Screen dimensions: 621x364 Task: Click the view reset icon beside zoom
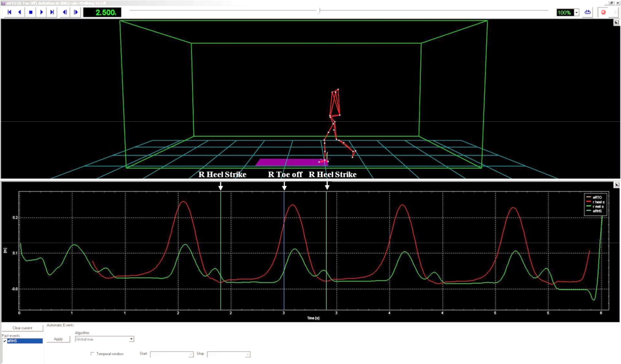pyautogui.click(x=588, y=12)
